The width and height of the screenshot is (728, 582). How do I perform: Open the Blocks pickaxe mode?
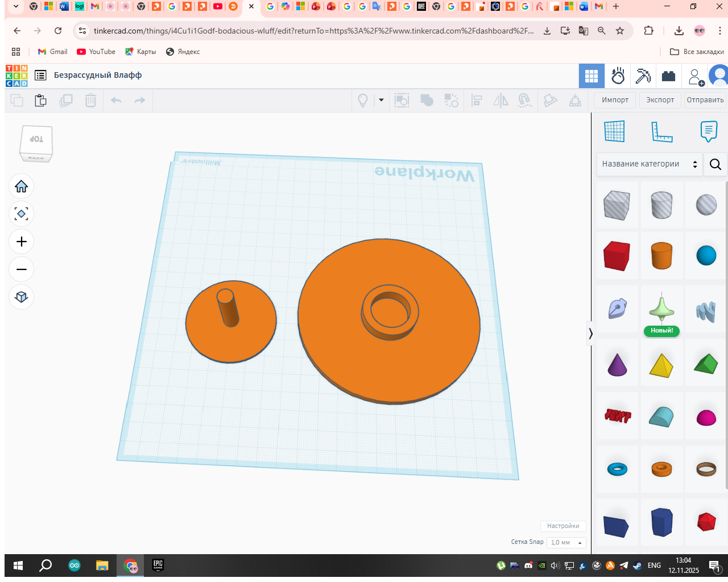point(643,76)
